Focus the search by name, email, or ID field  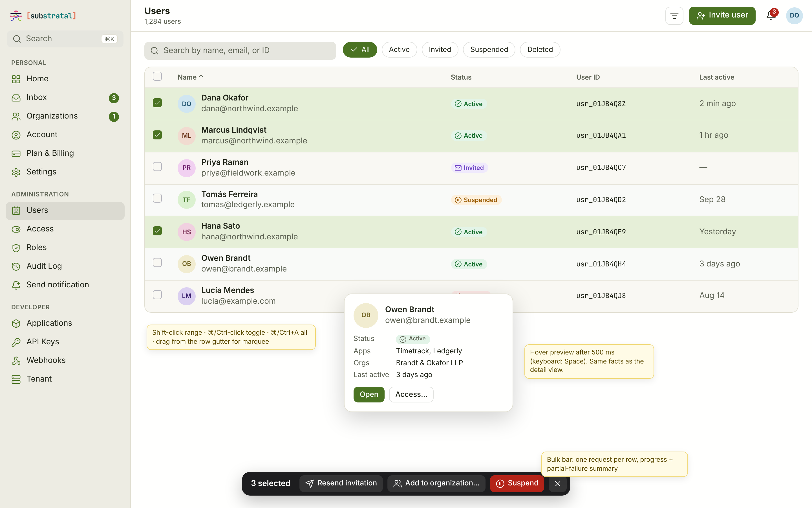tap(240, 51)
